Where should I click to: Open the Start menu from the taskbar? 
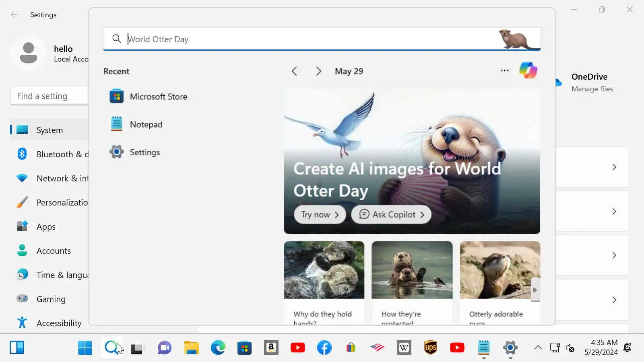[x=85, y=348]
